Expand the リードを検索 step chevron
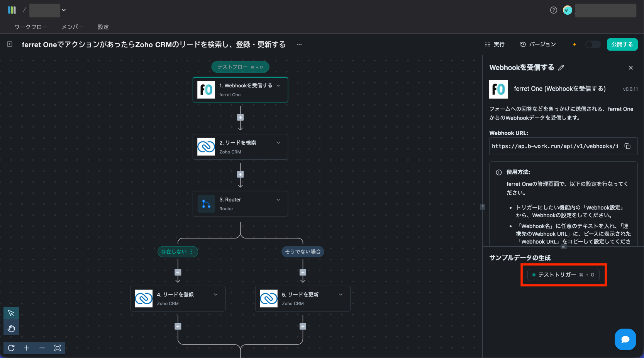Image resolution: width=644 pixels, height=358 pixels. [278, 143]
